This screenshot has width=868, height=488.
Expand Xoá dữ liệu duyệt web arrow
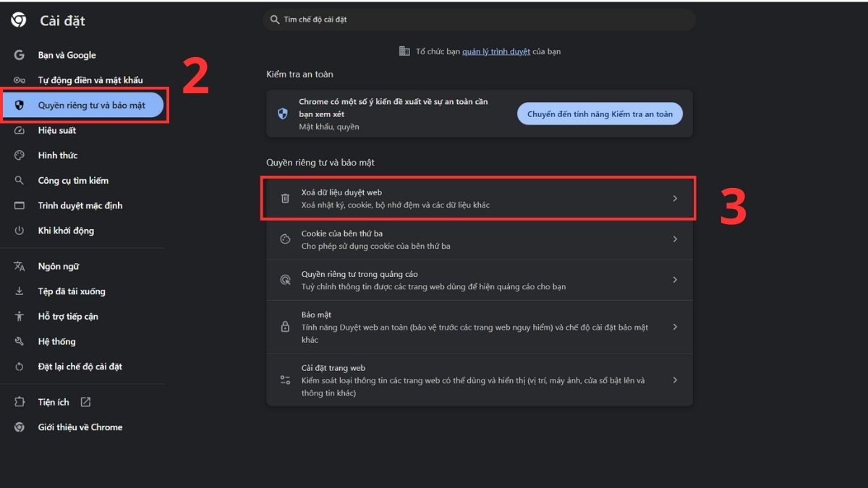(675, 198)
